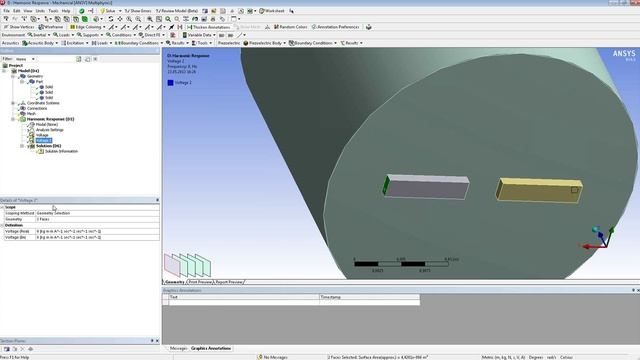This screenshot has width=640, height=360.
Task: Click the Scoping Method Geometry Selection field
Action: (97, 213)
